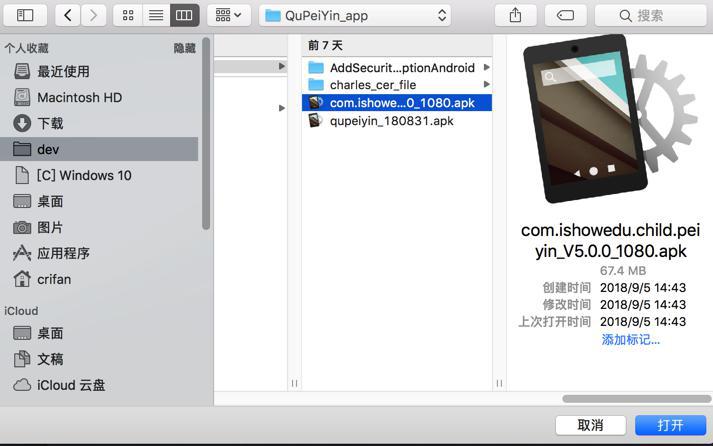Viewport: 713px width, 446px height.
Task: Click the 取消 cancel button
Action: pos(590,425)
